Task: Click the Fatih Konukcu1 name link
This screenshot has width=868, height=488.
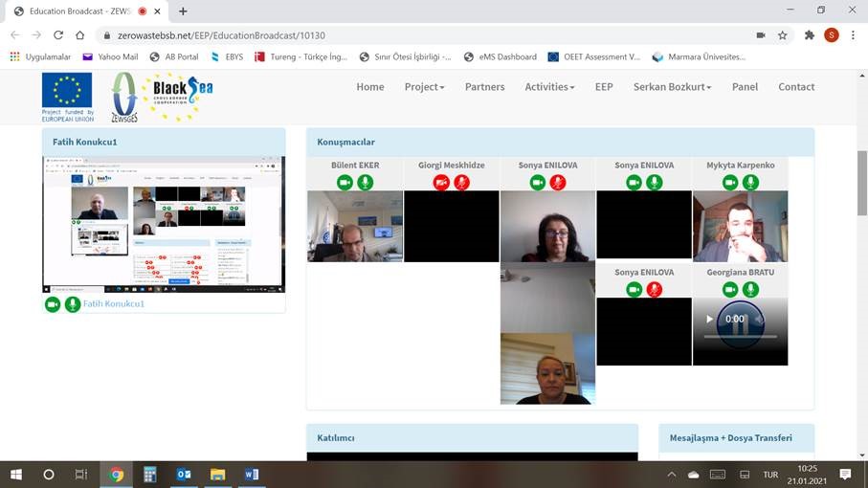Action: click(114, 304)
